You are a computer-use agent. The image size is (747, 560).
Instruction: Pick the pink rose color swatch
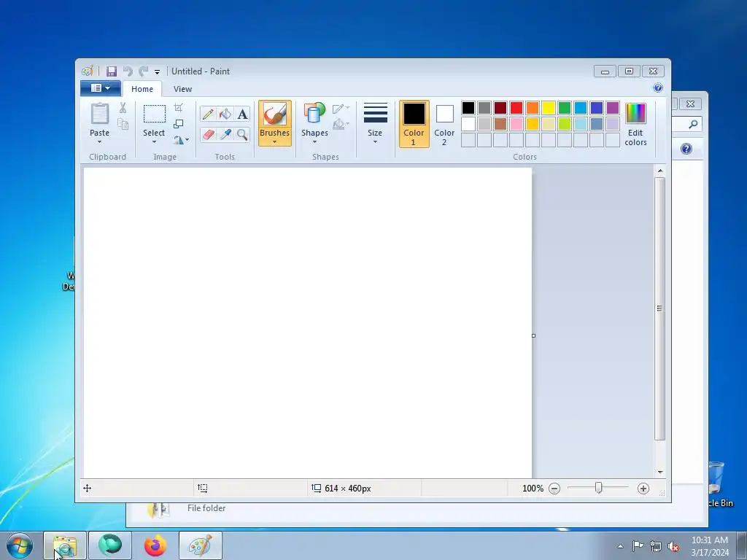516,124
